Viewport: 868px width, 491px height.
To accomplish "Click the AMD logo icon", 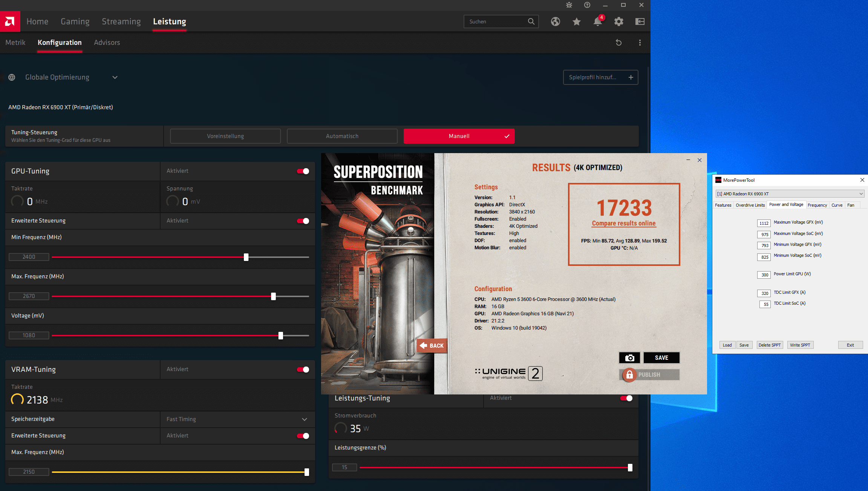I will [x=10, y=21].
